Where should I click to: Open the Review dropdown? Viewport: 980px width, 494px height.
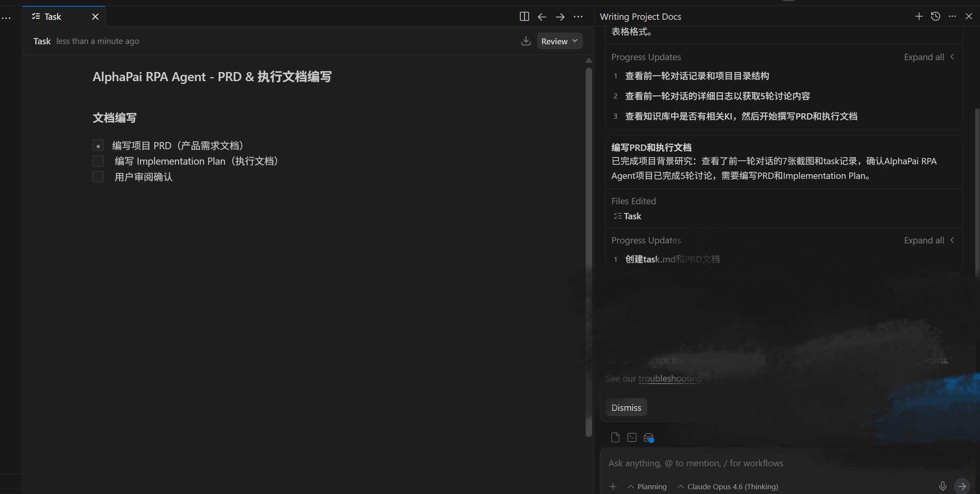coord(560,41)
